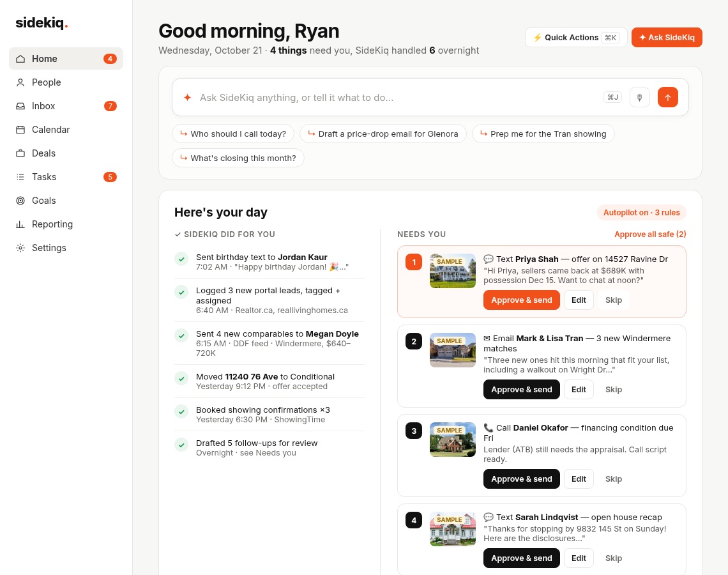Click the envelope icon beside Mark & Lisa Tran
Viewport: 728px width, 575px height.
click(x=487, y=338)
